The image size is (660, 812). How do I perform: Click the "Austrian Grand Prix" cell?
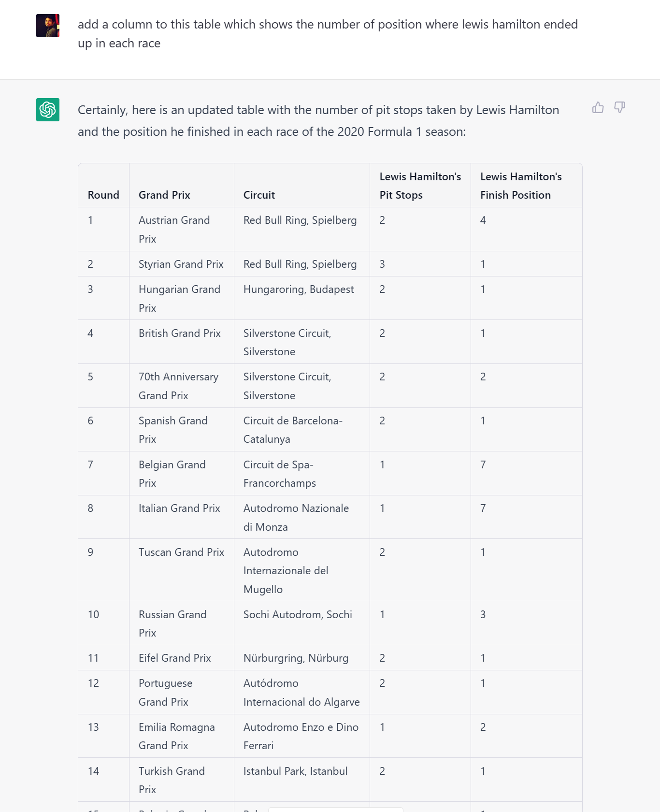174,229
